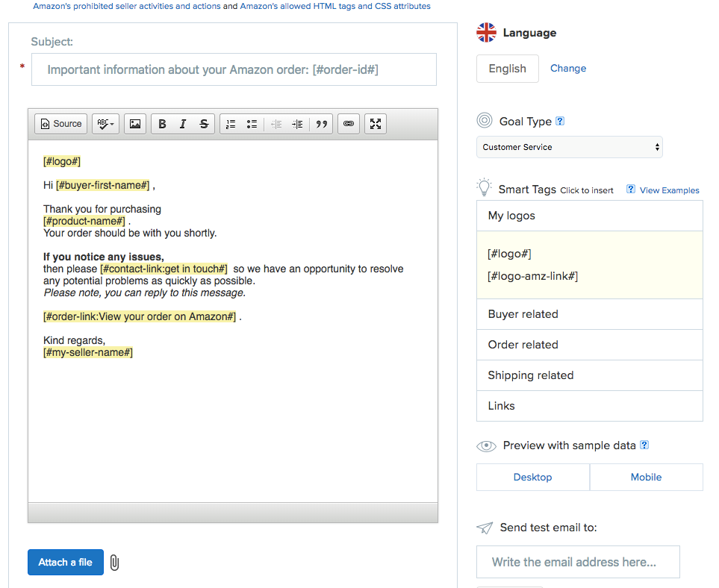719x588 pixels.
Task: Click the italic line "Please note, you can reply to this message."
Action: [144, 293]
